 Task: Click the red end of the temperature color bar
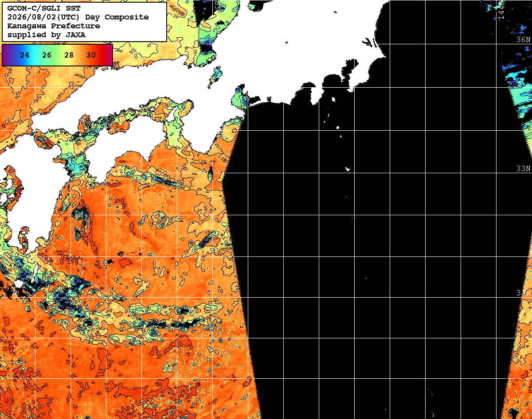(108, 55)
